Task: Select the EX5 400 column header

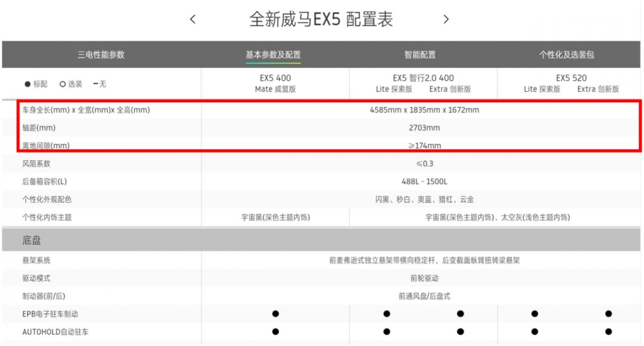Action: [x=275, y=78]
